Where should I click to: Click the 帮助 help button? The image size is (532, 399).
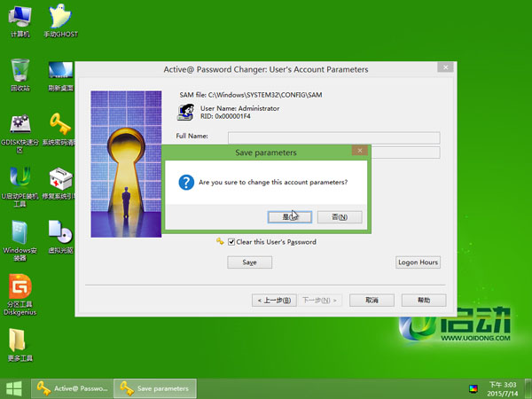point(424,301)
